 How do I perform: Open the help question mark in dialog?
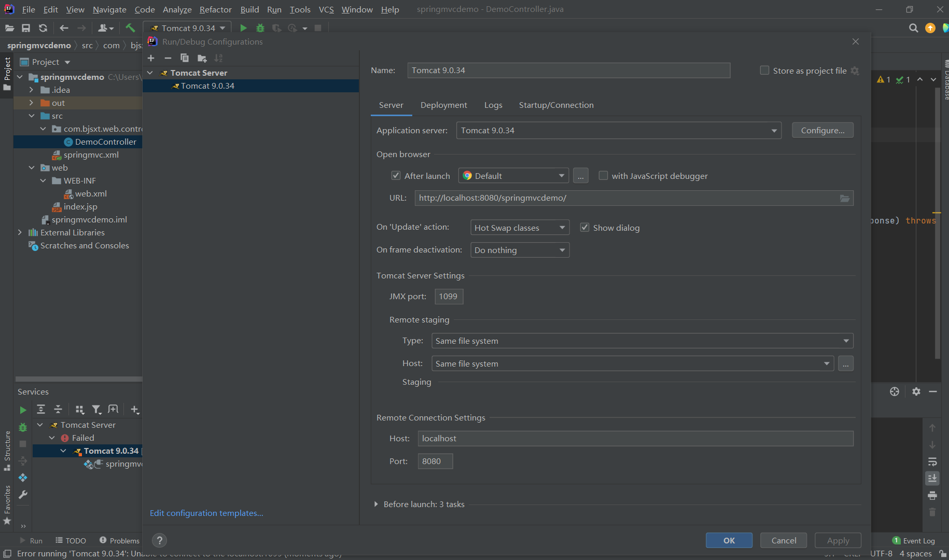[x=160, y=540]
